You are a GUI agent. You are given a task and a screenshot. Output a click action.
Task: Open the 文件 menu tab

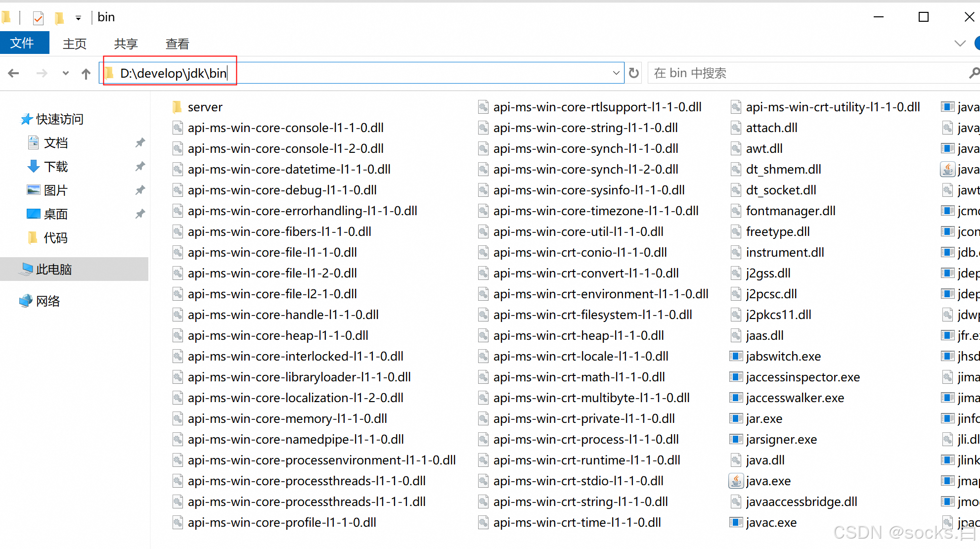(25, 43)
